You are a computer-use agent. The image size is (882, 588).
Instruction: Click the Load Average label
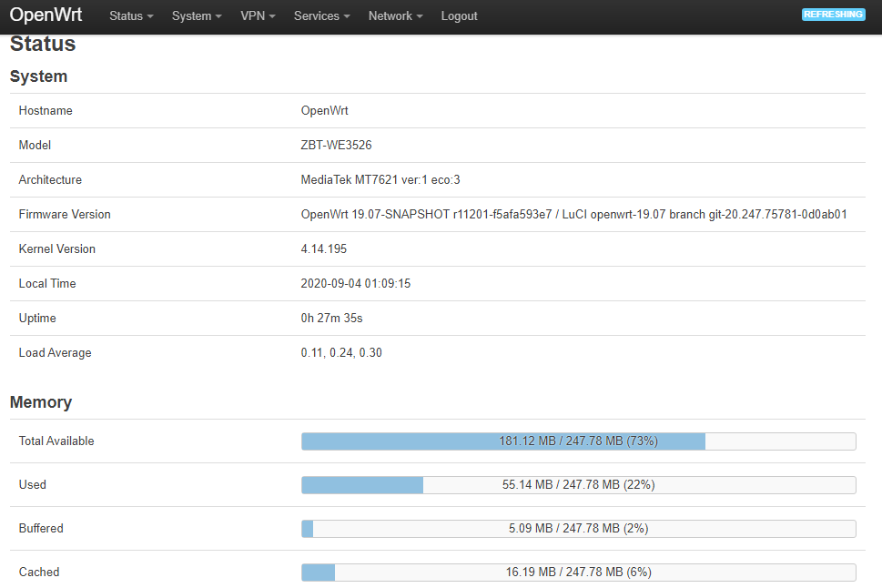(x=56, y=353)
